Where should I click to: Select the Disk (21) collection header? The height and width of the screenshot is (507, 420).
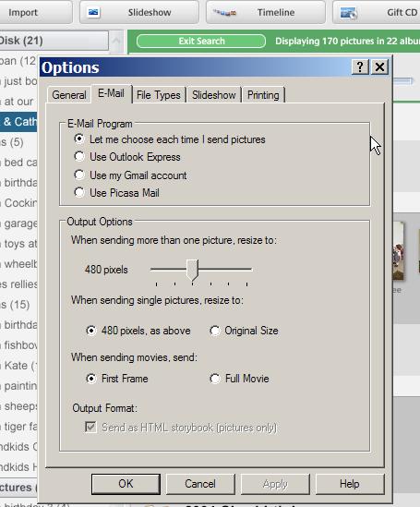tap(54, 41)
